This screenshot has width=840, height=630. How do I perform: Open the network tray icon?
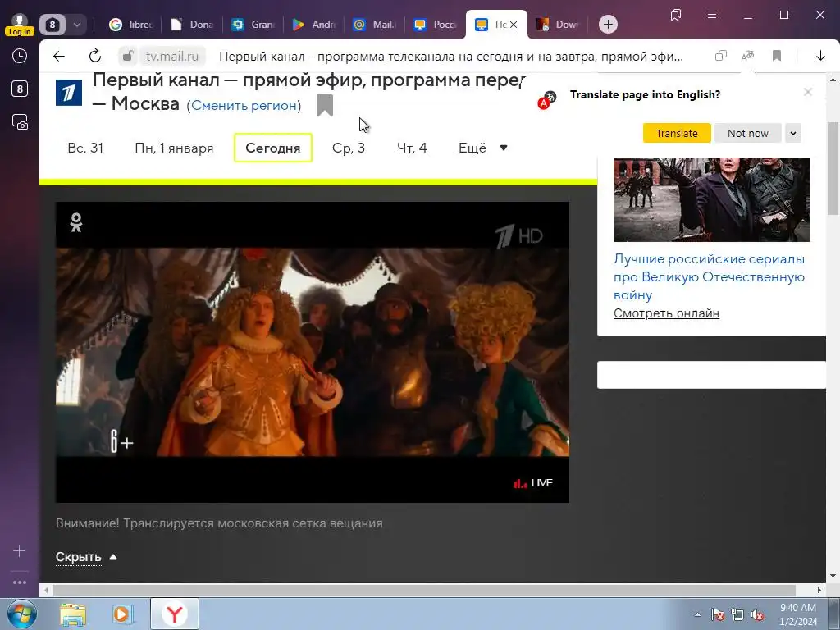click(737, 614)
